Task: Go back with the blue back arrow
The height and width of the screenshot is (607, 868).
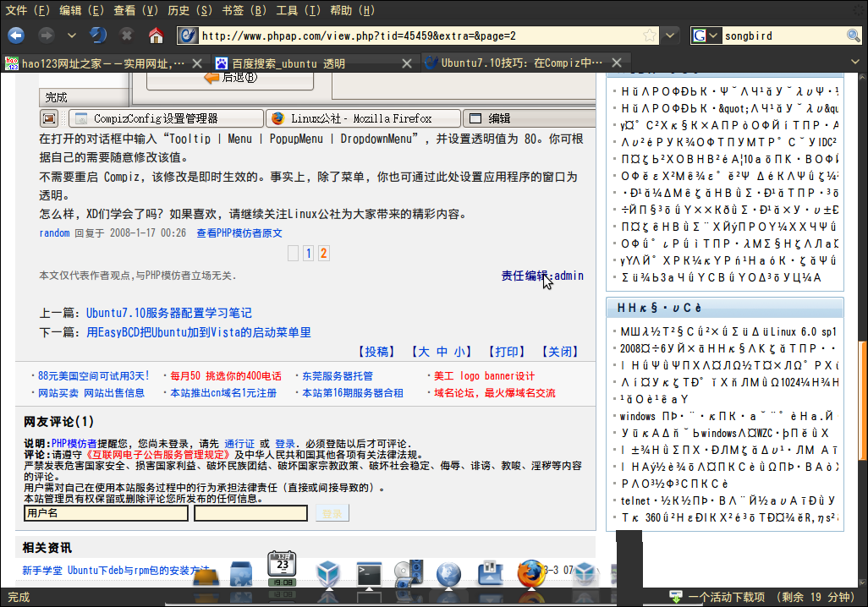Action: tap(16, 36)
